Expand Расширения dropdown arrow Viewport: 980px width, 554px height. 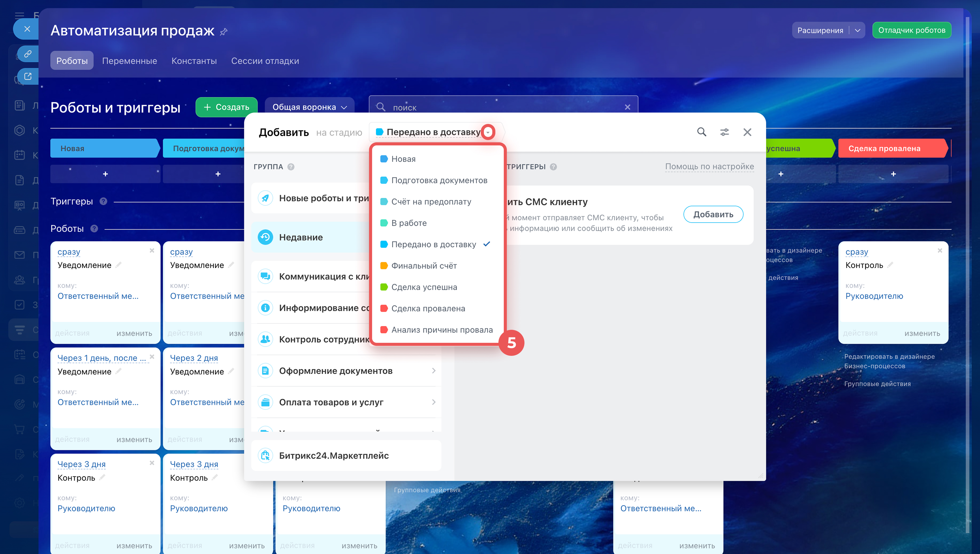[857, 30]
